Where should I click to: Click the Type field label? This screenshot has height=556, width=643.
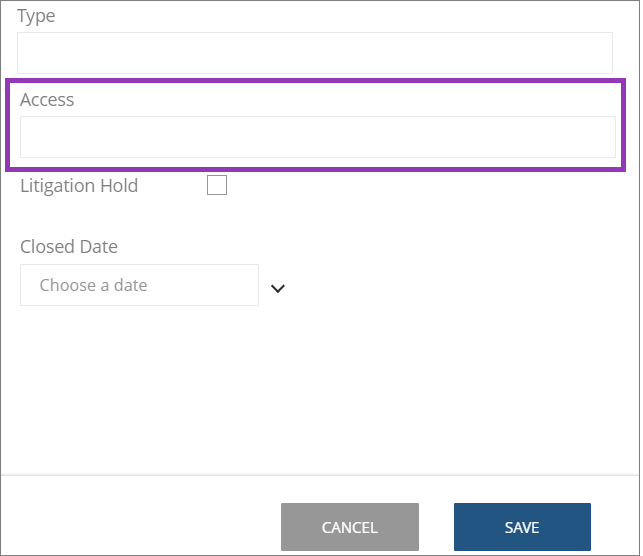pyautogui.click(x=36, y=16)
